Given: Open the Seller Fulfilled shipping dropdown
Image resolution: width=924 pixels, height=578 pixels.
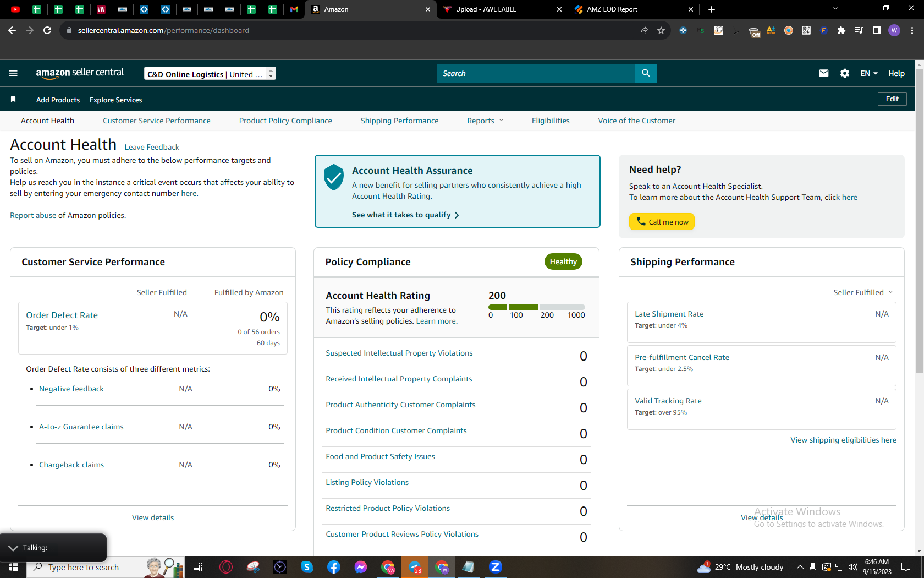Looking at the screenshot, I should click(863, 292).
